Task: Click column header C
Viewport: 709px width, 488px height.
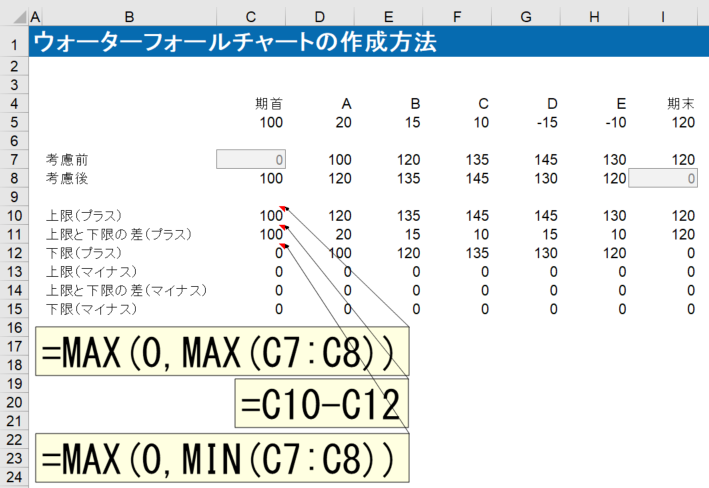Action: coord(250,17)
